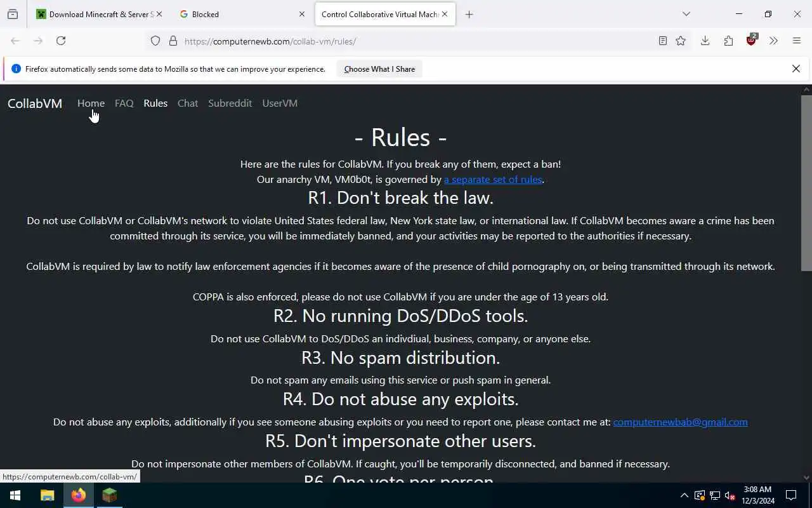The height and width of the screenshot is (508, 812).
Task: Click heading R2. No running DoS/DDoS tools.
Action: click(400, 316)
